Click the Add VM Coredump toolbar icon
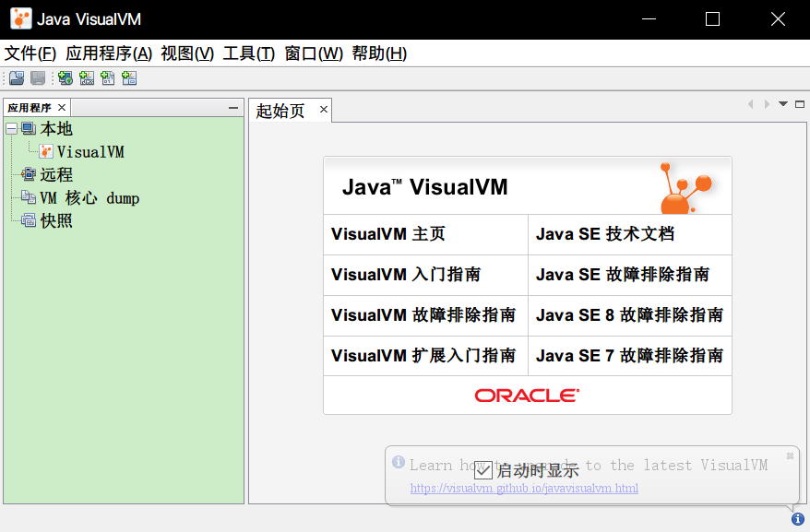 pyautogui.click(x=108, y=78)
